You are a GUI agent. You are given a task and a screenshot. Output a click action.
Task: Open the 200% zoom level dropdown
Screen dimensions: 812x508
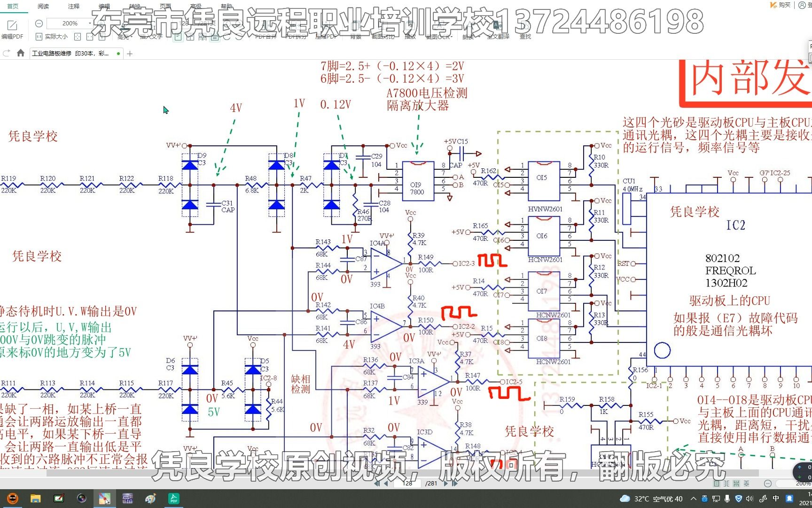point(90,23)
